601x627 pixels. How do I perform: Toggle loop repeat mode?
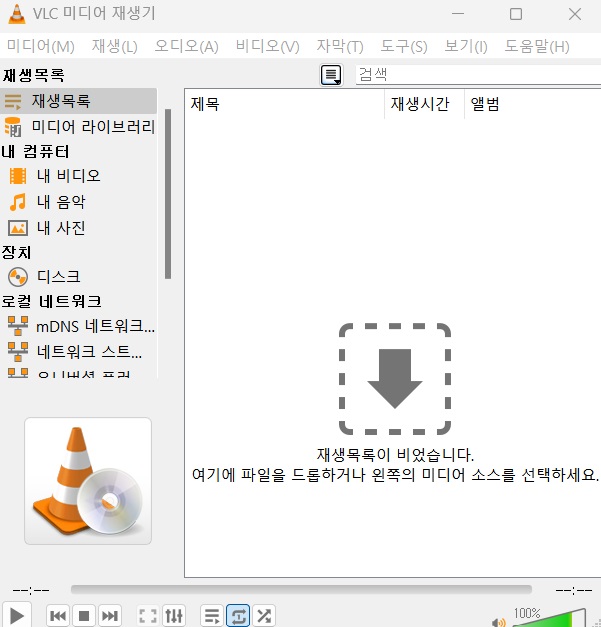pos(238,616)
